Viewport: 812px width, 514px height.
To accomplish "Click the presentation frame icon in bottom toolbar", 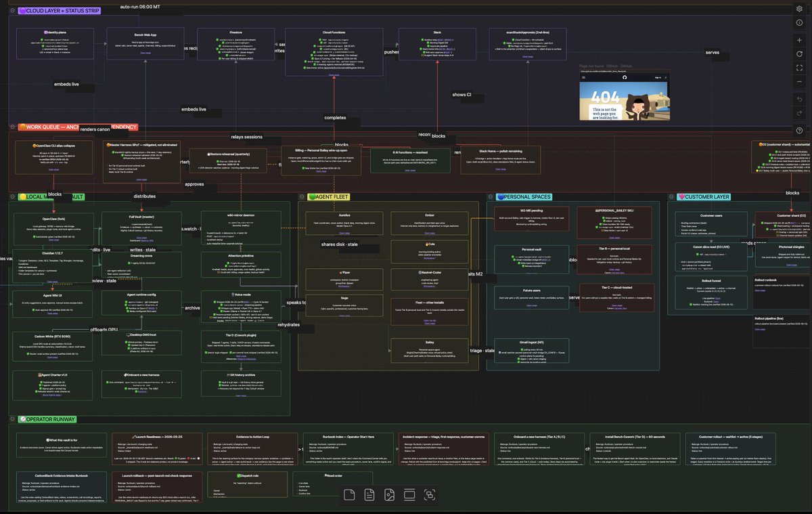I will click(x=410, y=494).
